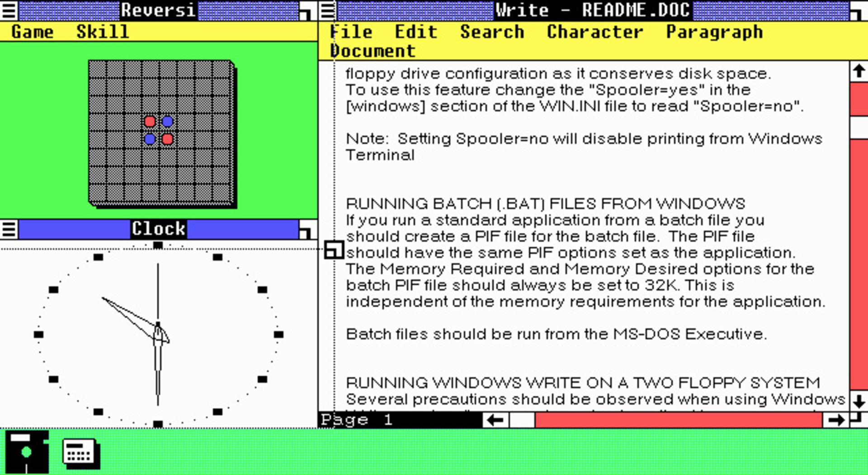Open the minimized Calculator icon
Image resolution: width=868 pixels, height=475 pixels.
81,453
